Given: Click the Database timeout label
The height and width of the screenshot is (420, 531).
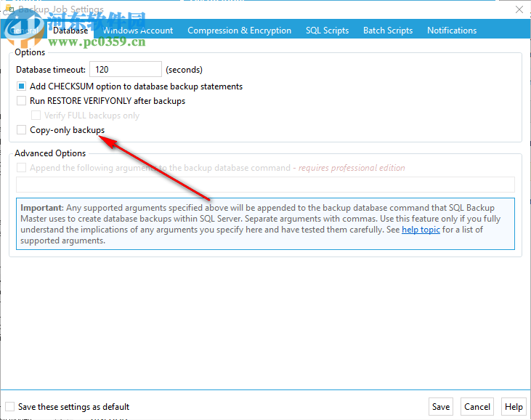Looking at the screenshot, I should [51, 70].
